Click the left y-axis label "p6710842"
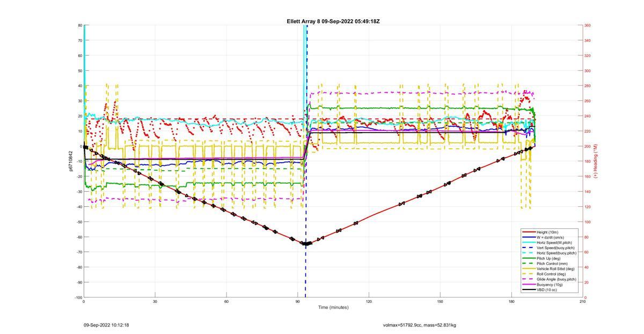Screen dimensions: 644x334 (70, 161)
